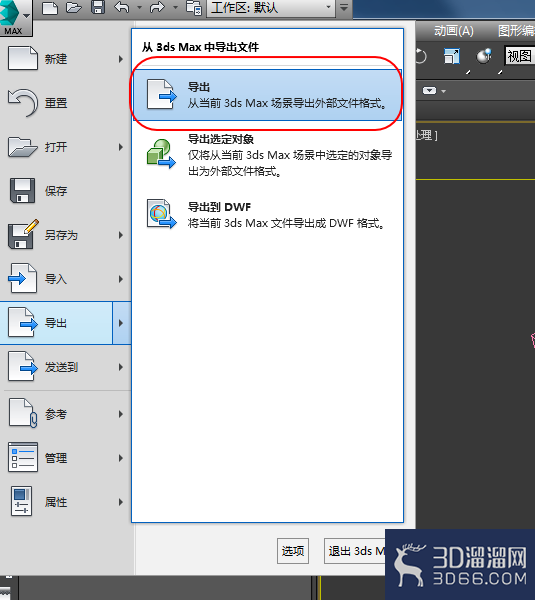Screen dimensions: 535x600
Task: Click the quick access toolbar customize arrow
Action: click(x=344, y=7)
